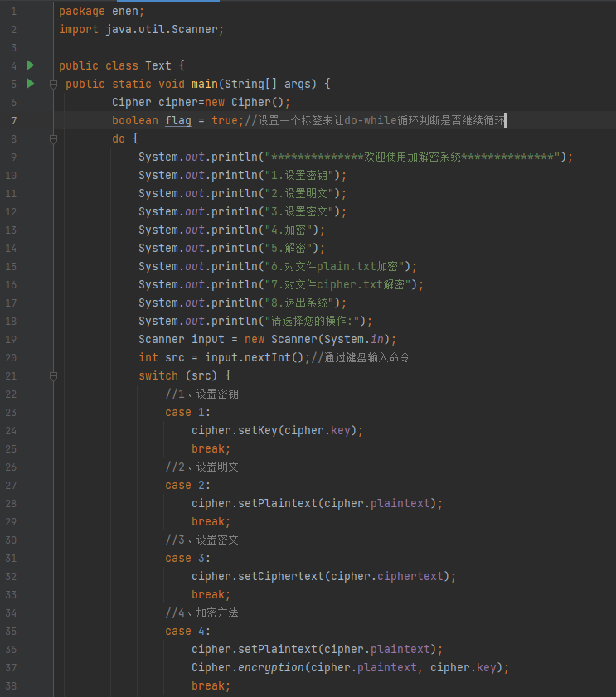Click 'setPlaintext' call on line 28

(x=278, y=503)
